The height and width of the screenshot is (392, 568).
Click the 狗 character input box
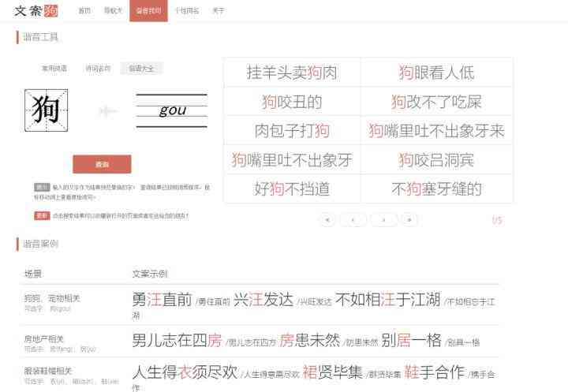[46, 110]
